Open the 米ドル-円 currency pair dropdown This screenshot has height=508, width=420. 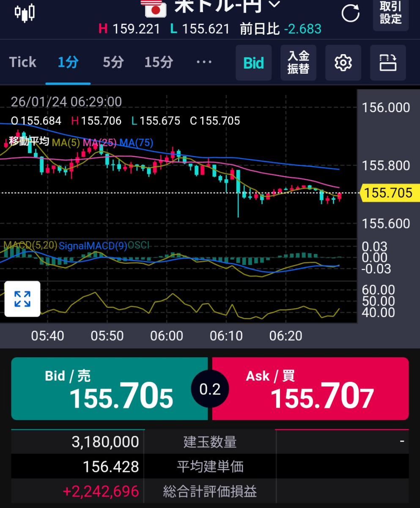point(220,6)
